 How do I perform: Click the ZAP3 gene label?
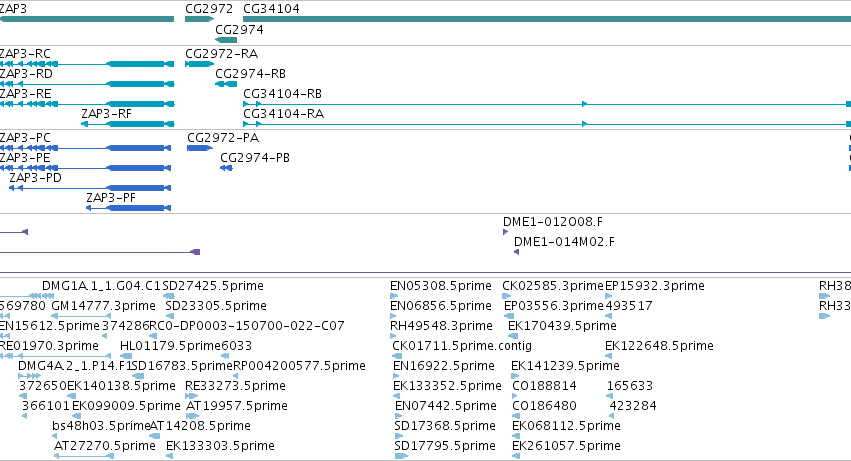click(12, 9)
